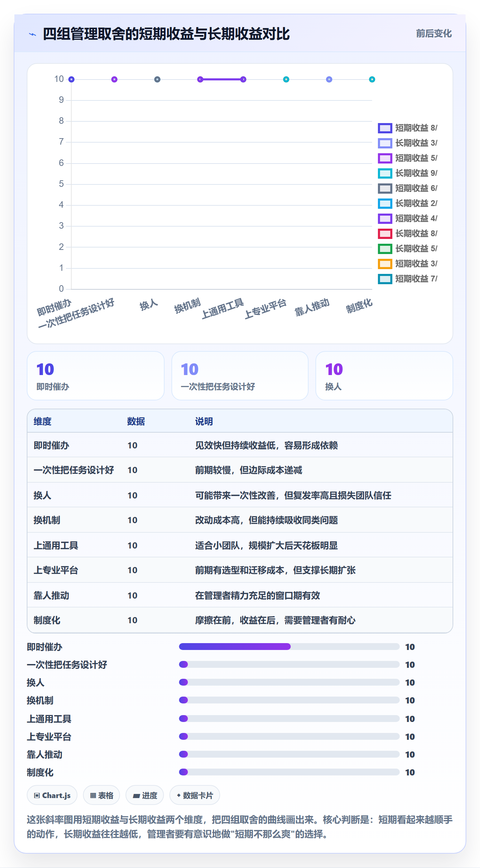Select the 一次性把任务设计好 stat card
The height and width of the screenshot is (868, 480).
click(x=240, y=376)
